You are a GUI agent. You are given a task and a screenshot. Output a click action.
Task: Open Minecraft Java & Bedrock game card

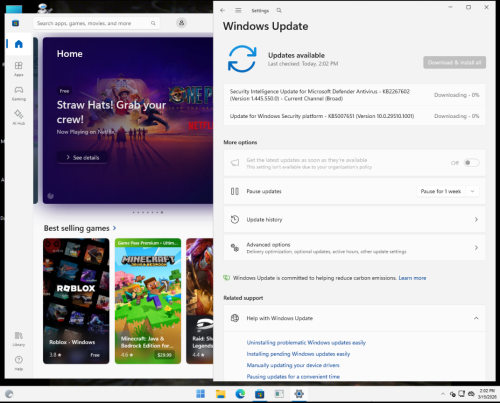148,301
